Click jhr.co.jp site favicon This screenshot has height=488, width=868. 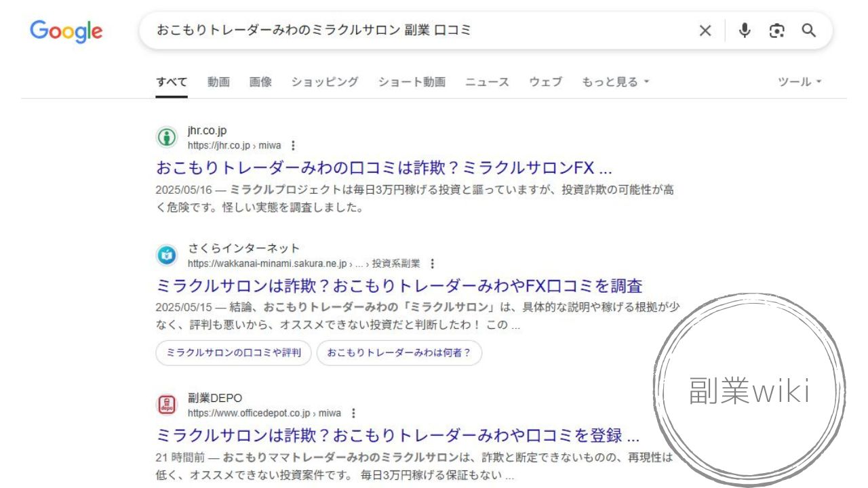(167, 138)
